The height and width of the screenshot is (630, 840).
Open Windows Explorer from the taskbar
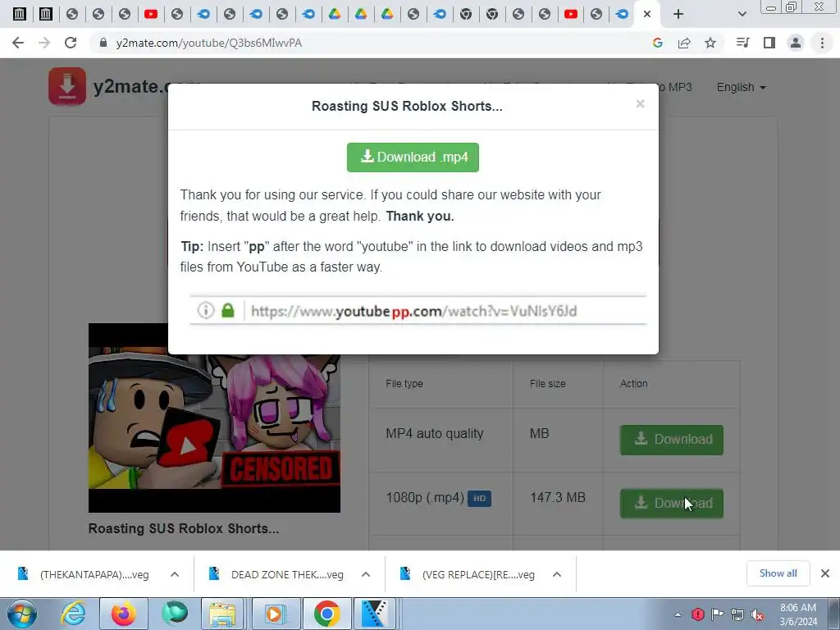222,614
